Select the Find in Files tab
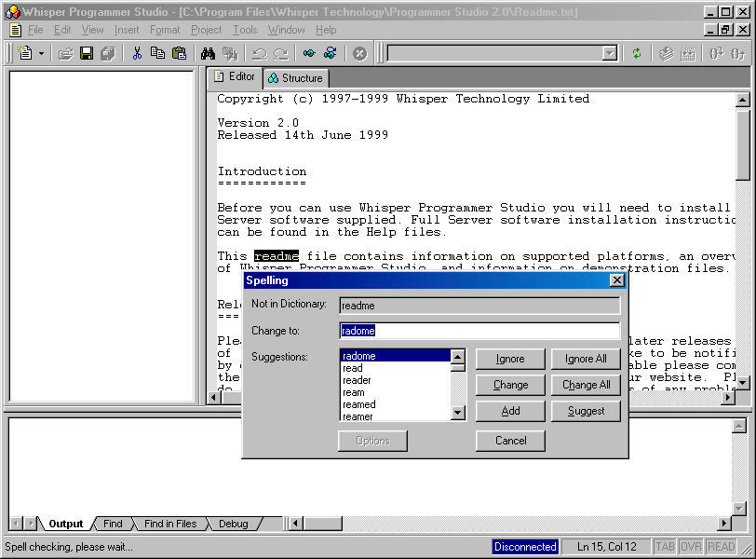 click(170, 524)
